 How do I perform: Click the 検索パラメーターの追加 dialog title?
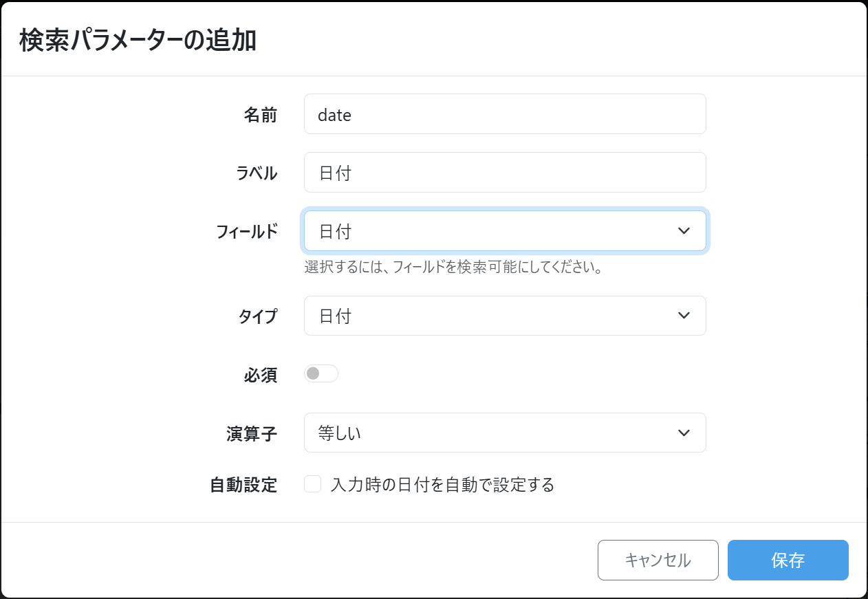point(138,40)
